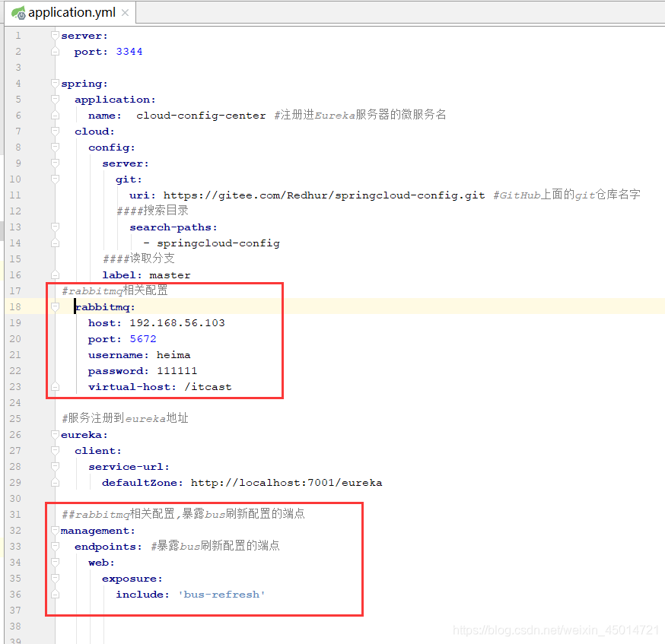Image resolution: width=665 pixels, height=644 pixels.
Task: Click line number 31 in the gutter
Action: pyautogui.click(x=15, y=514)
